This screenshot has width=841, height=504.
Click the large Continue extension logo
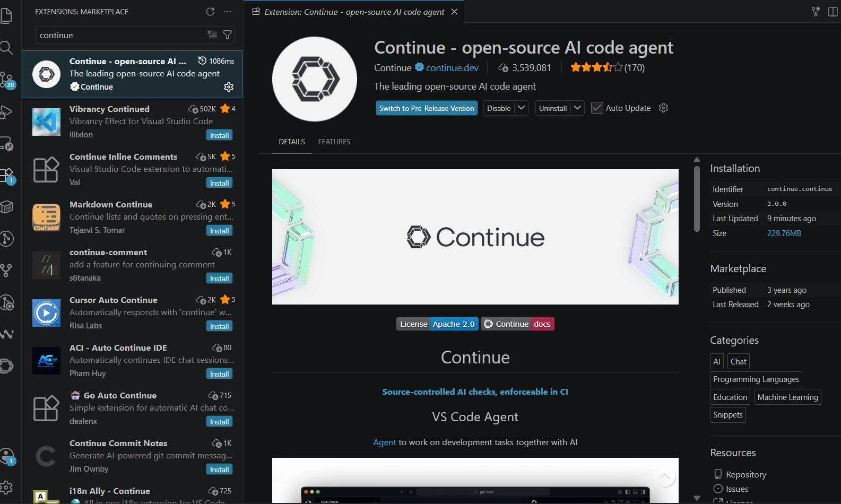click(315, 79)
